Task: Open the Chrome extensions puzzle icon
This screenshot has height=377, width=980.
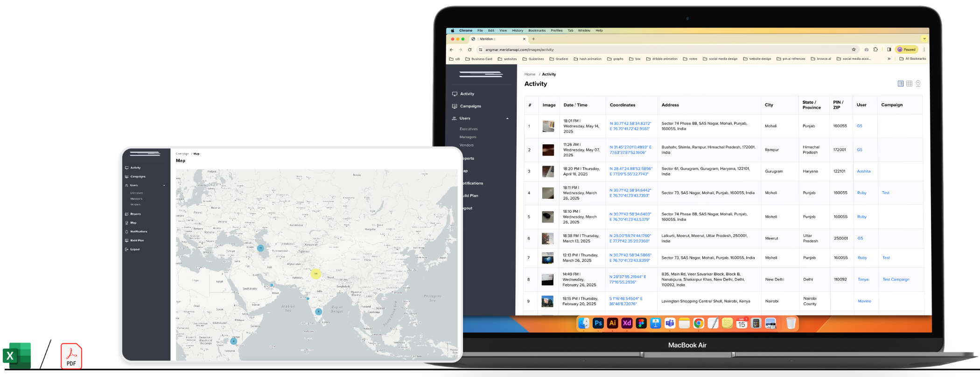Action: (x=875, y=49)
